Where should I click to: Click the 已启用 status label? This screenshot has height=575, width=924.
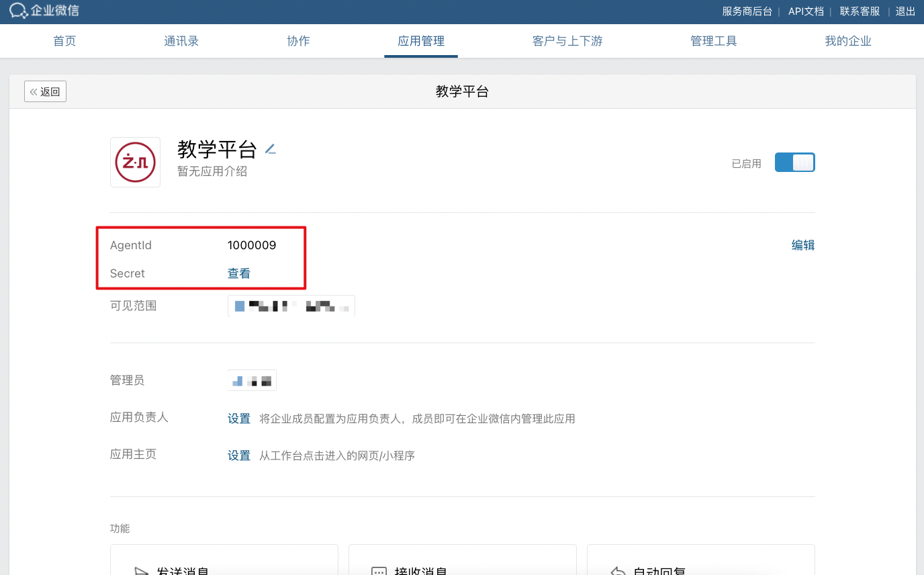[746, 163]
